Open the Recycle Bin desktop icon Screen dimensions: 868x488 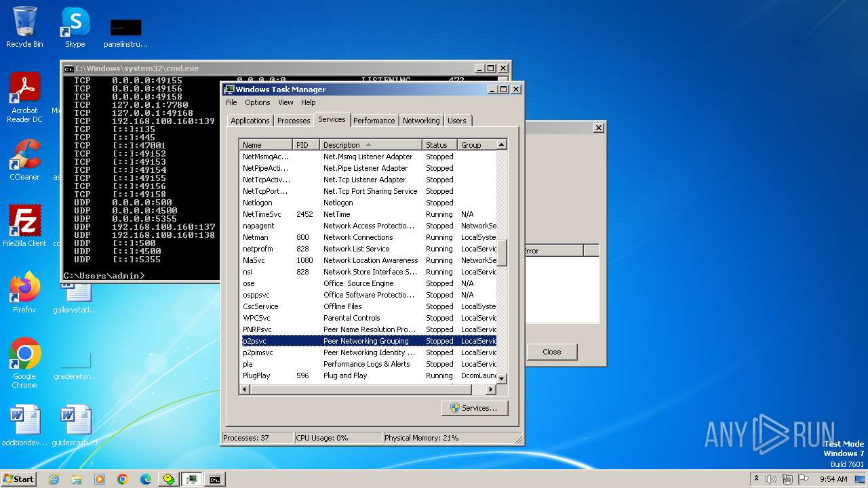(x=24, y=27)
